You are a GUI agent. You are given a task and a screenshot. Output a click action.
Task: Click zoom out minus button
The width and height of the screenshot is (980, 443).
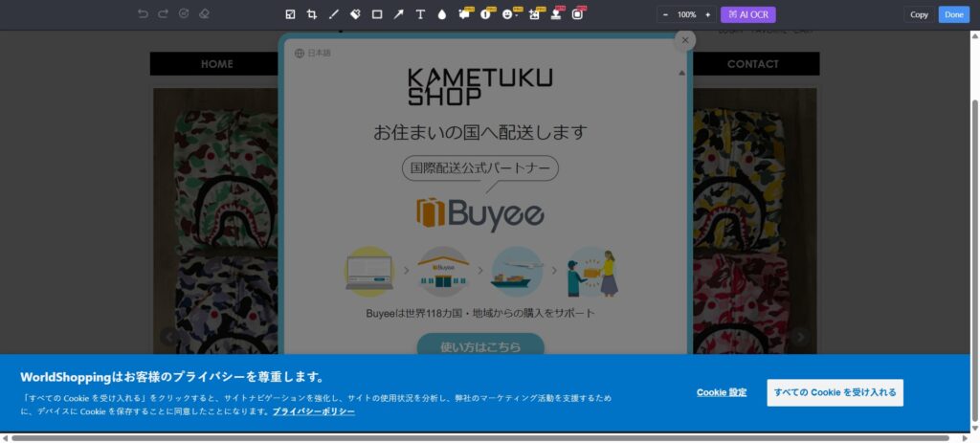665,14
